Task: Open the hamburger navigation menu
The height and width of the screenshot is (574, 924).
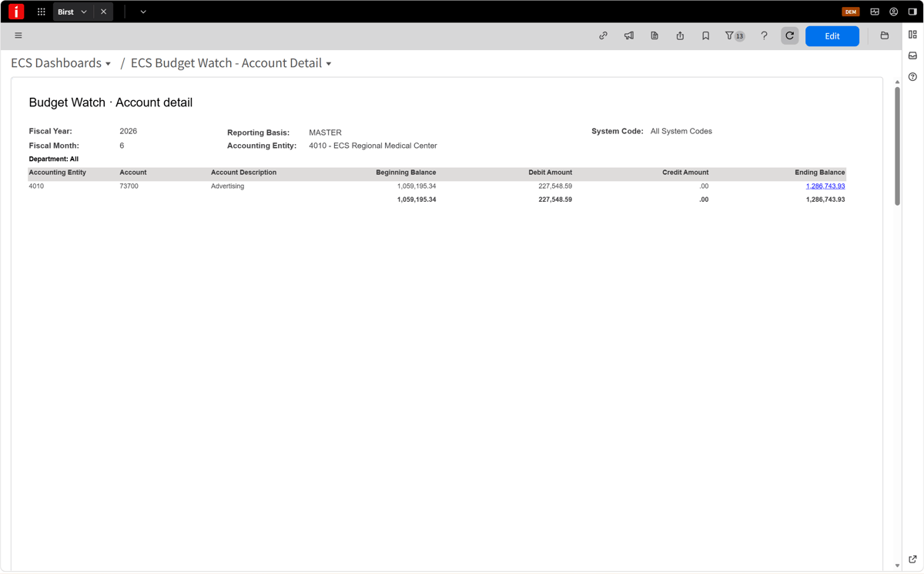Action: (x=18, y=35)
